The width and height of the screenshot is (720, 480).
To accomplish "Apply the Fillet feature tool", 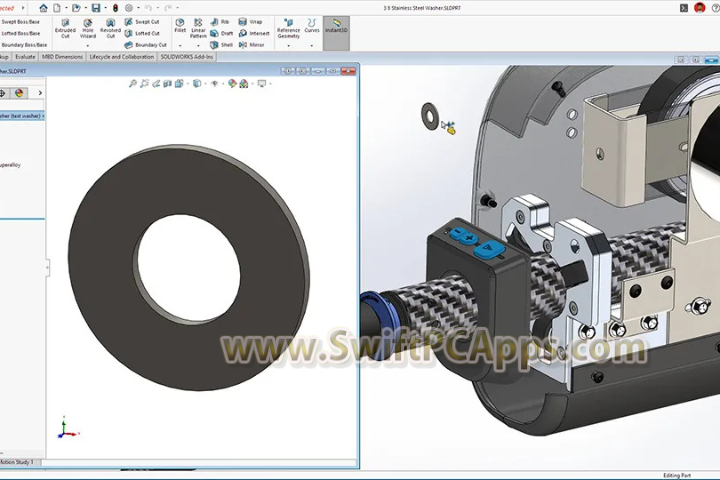I will pos(180,26).
